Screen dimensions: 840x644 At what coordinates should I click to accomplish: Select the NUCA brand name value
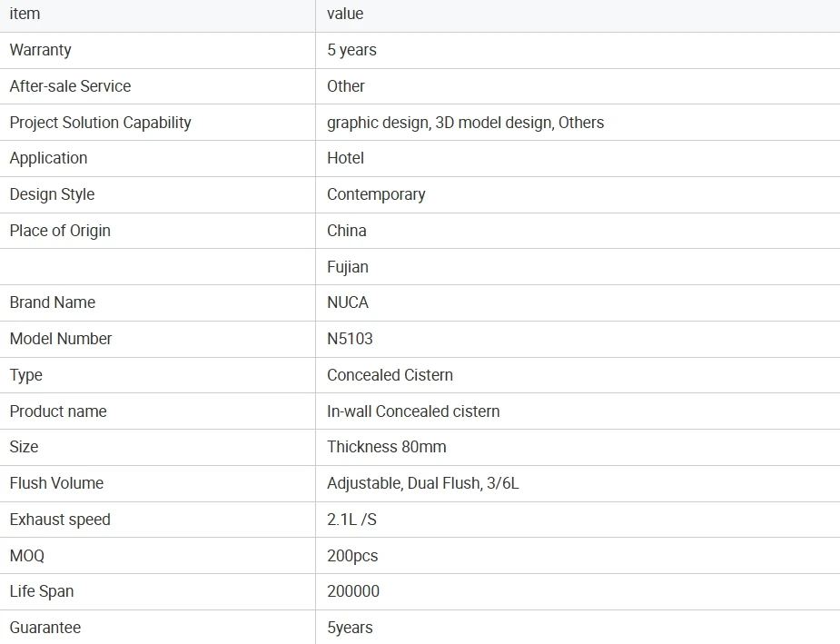(x=348, y=302)
